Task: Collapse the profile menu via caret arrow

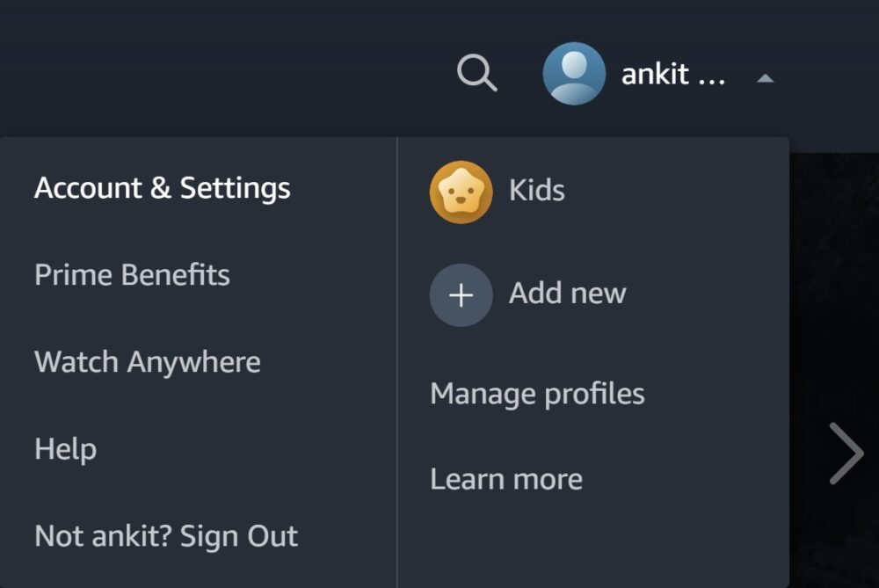Action: tap(765, 78)
